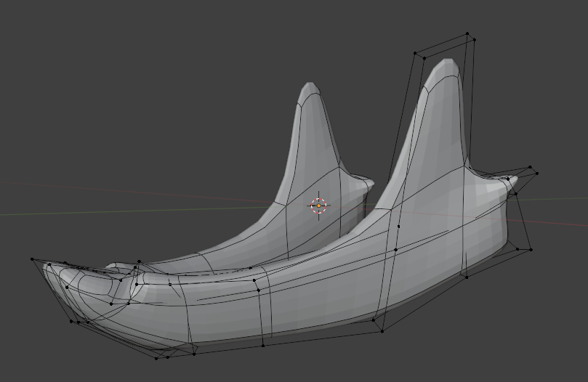
Task: Select the tip of the rear horn
Action: 310,85
